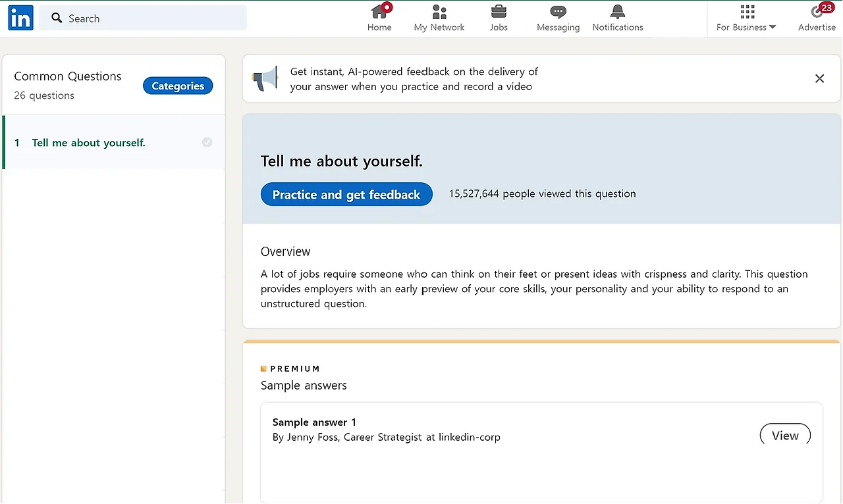Open the Messaging chat bubble icon
Screen dimensions: 843x504
[x=558, y=12]
